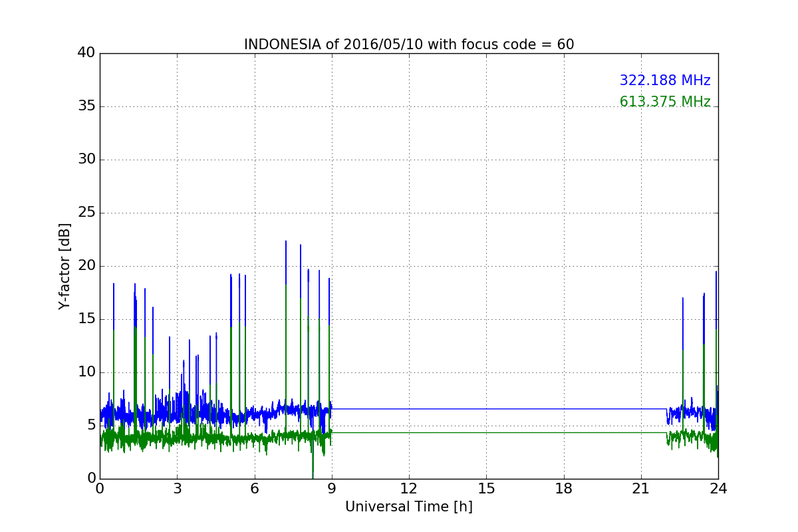Viewport: 798px width, 532px height.
Task: Click x-axis tick label 18
Action: coord(564,489)
